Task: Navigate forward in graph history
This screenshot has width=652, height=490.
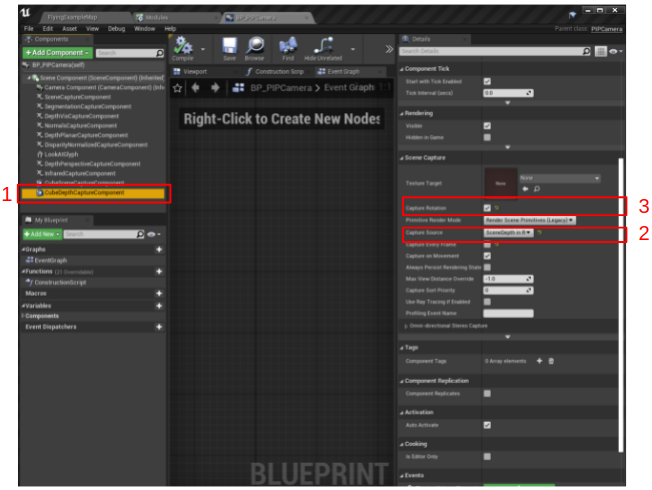Action: coord(215,88)
